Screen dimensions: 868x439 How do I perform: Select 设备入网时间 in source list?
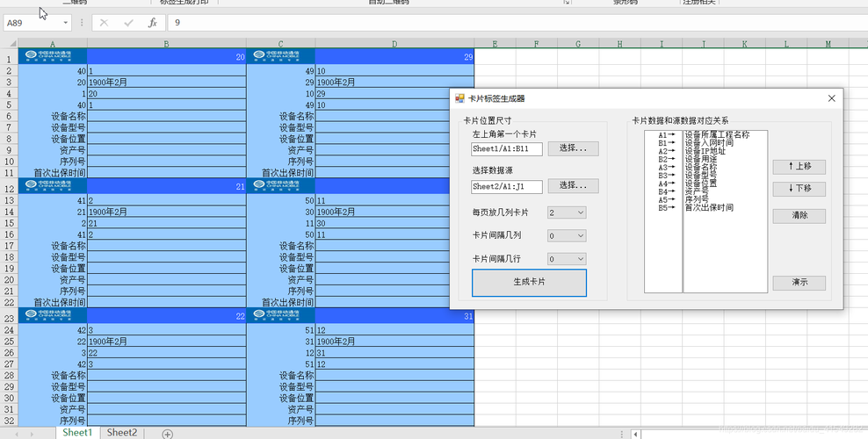tap(709, 143)
